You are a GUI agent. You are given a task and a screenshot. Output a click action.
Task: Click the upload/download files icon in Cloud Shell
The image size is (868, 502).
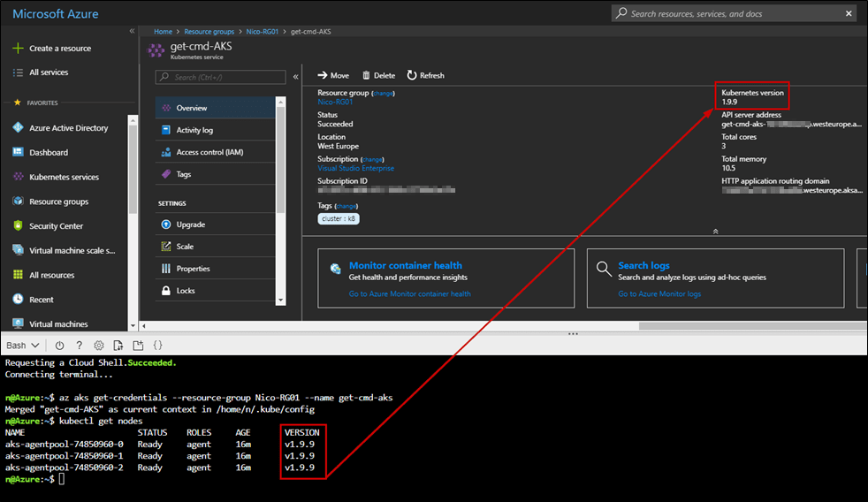click(x=118, y=346)
